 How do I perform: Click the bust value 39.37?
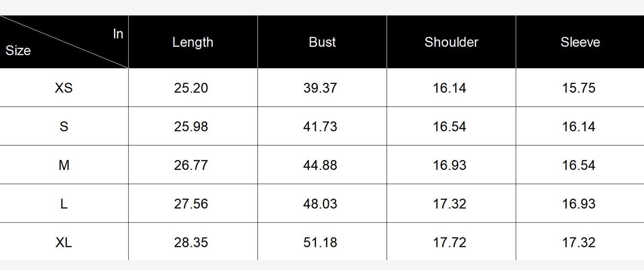point(320,88)
